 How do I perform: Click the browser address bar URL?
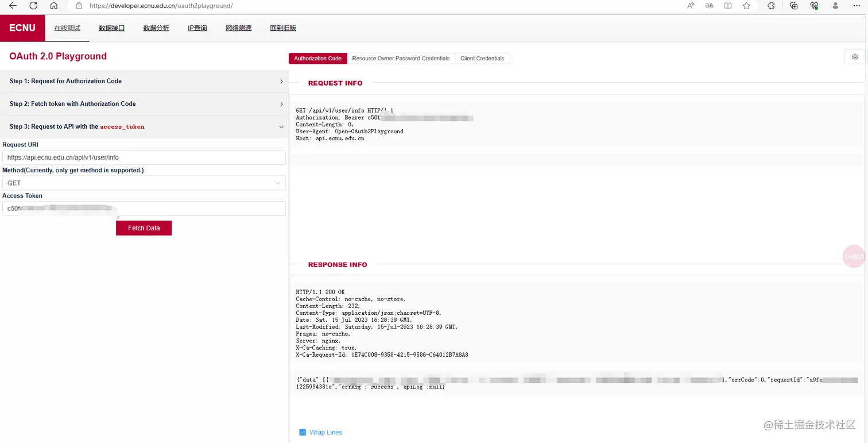(161, 6)
